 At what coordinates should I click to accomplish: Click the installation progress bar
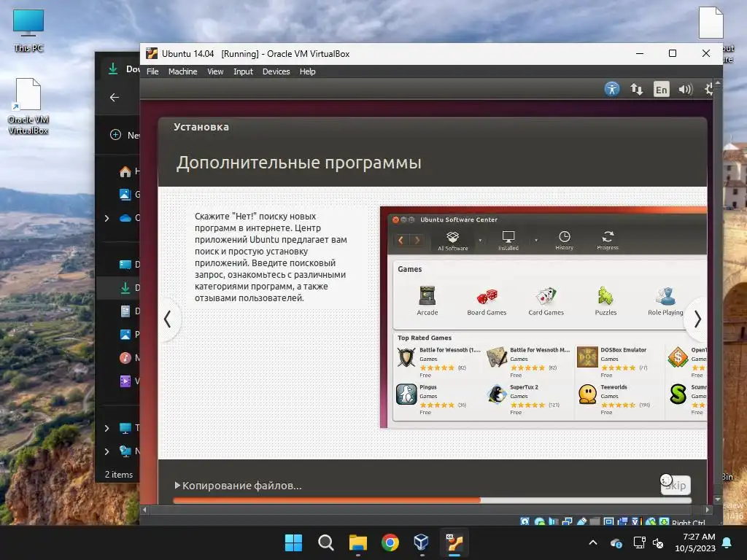(x=432, y=500)
